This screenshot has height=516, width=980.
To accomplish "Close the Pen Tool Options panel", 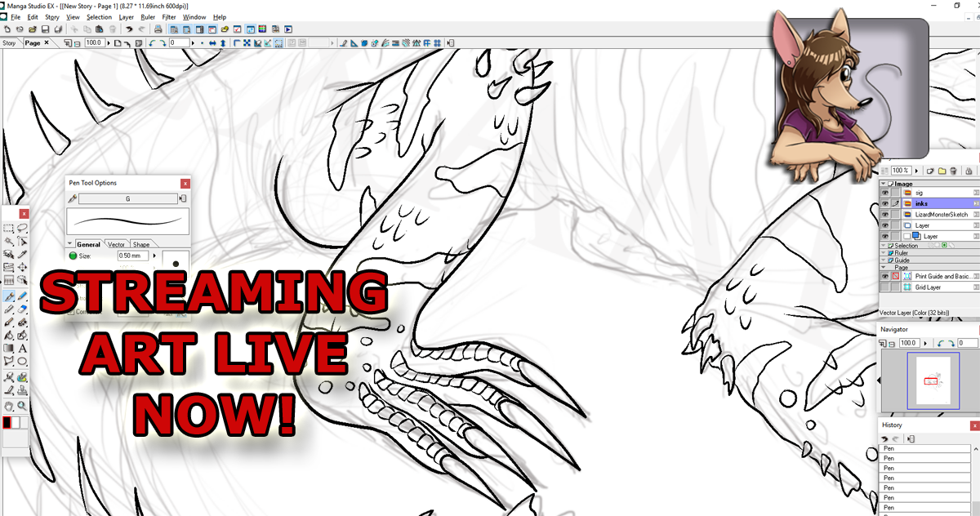I will click(185, 184).
